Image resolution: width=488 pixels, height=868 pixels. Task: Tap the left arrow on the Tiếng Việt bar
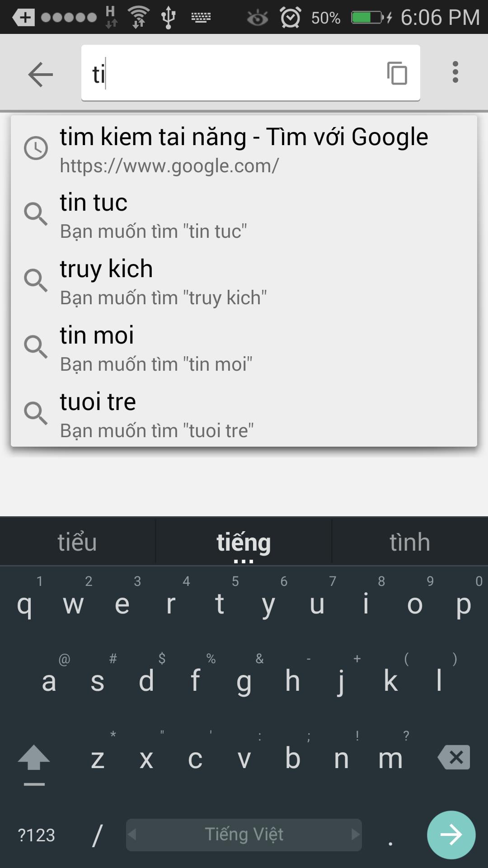click(133, 834)
